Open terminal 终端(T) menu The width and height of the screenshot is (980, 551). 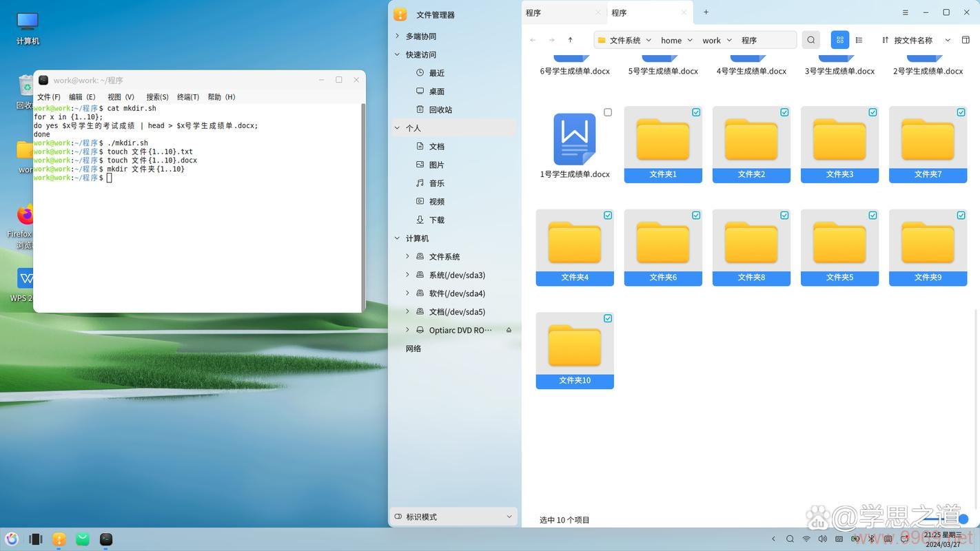click(188, 97)
